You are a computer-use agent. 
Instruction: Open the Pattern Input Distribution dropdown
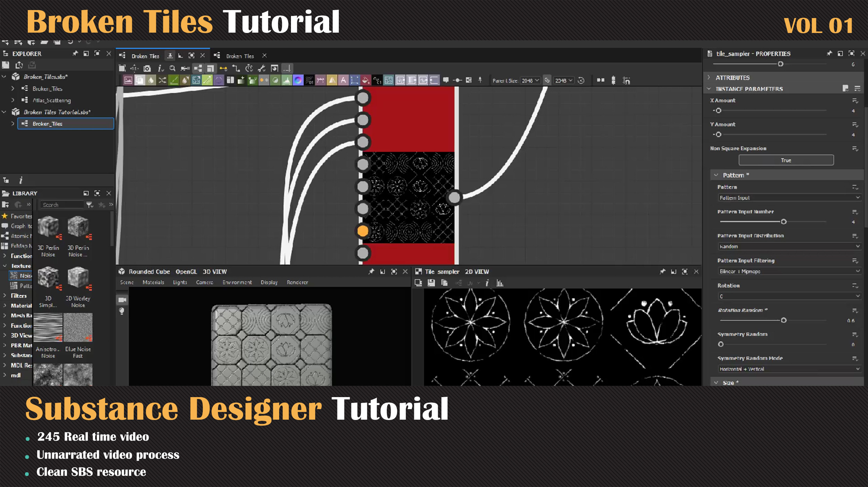(x=789, y=246)
